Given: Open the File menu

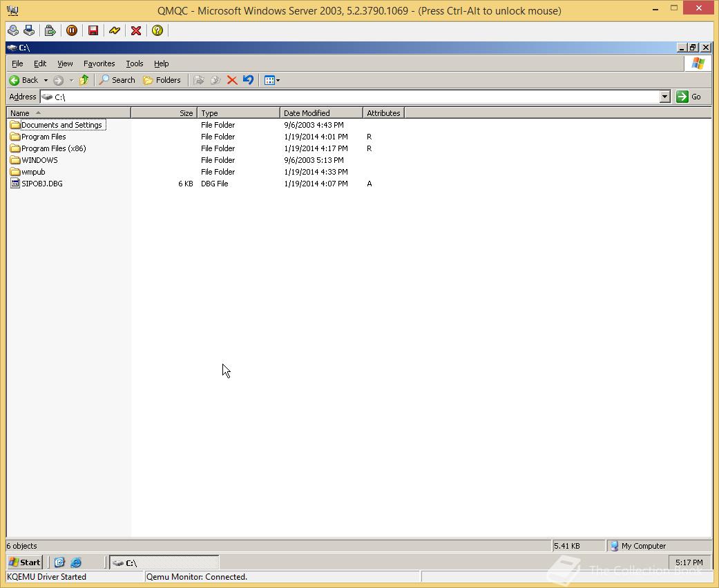Looking at the screenshot, I should click(17, 63).
